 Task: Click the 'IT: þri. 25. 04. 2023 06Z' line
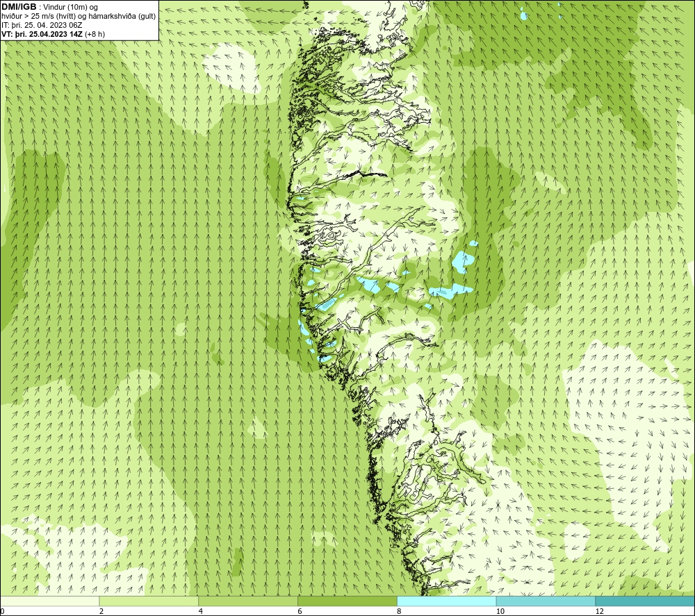[x=42, y=25]
